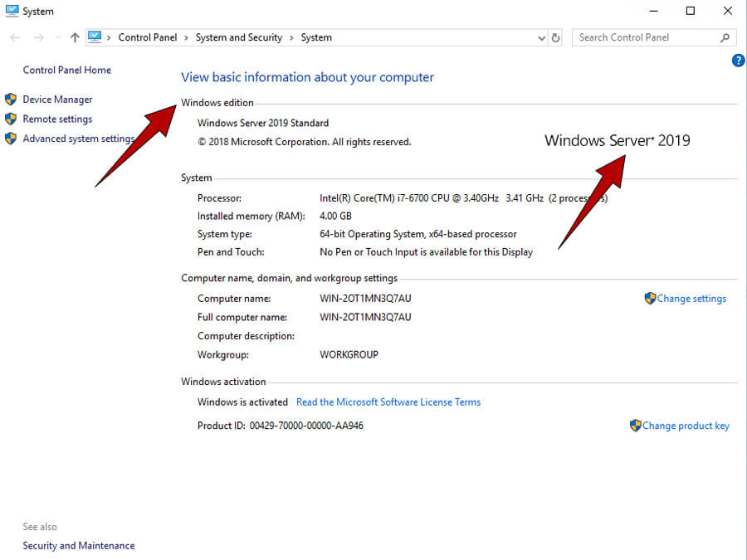Open the recent locations dropdown arrow
Image resolution: width=747 pixels, height=560 pixels.
[x=57, y=37]
